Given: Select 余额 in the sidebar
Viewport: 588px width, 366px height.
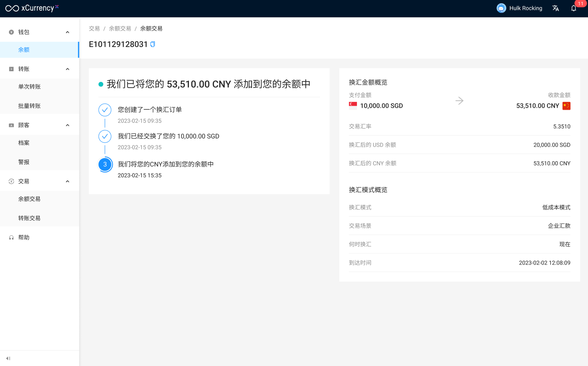Looking at the screenshot, I should [39, 50].
